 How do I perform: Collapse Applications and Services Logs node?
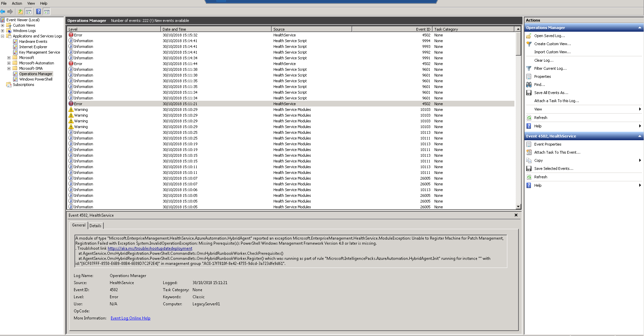pos(2,36)
